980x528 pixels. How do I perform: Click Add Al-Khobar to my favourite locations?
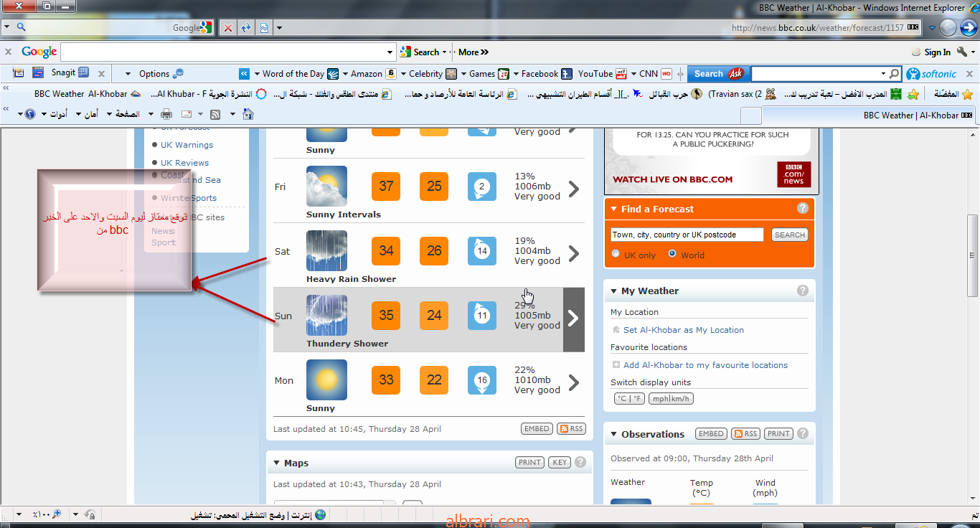pyautogui.click(x=705, y=365)
